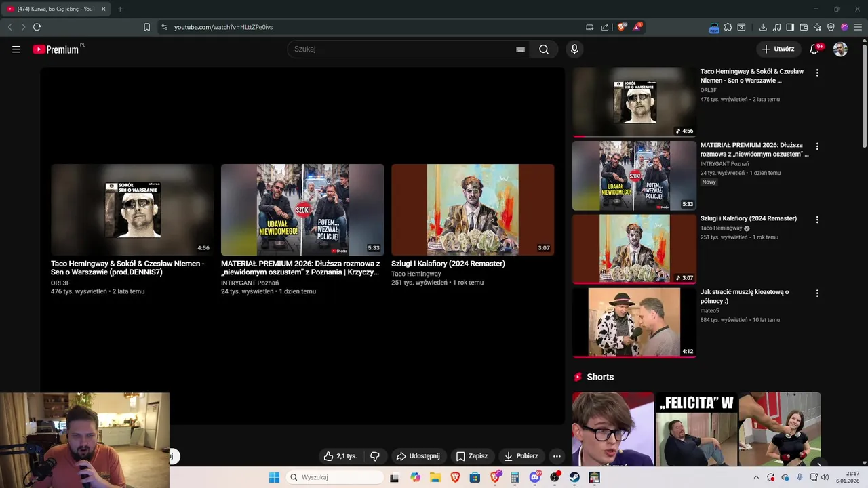Open a new browser tab
Screen dimensions: 868x488
pyautogui.click(x=120, y=9)
